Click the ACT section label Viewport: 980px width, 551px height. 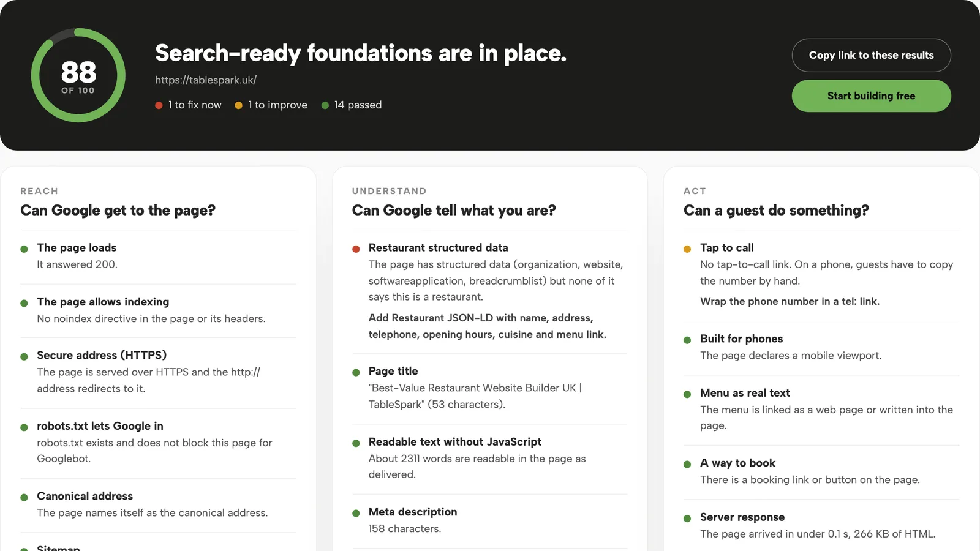[695, 191]
